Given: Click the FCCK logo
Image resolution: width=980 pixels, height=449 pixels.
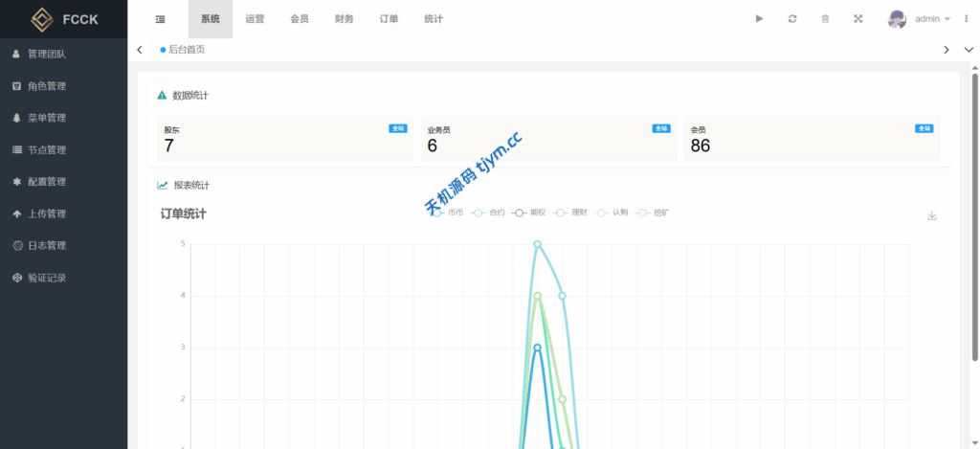Looking at the screenshot, I should [64, 19].
